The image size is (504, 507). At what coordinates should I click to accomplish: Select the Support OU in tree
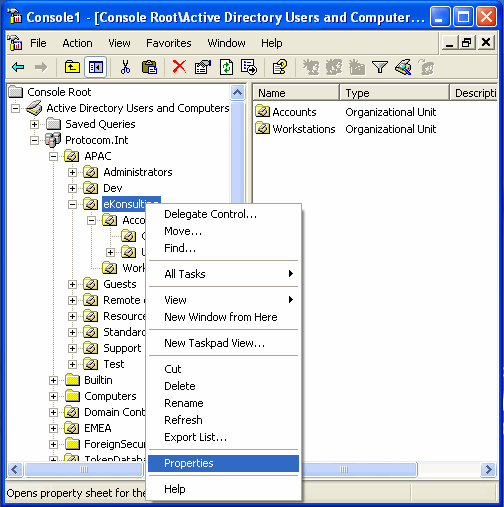pyautogui.click(x=122, y=348)
